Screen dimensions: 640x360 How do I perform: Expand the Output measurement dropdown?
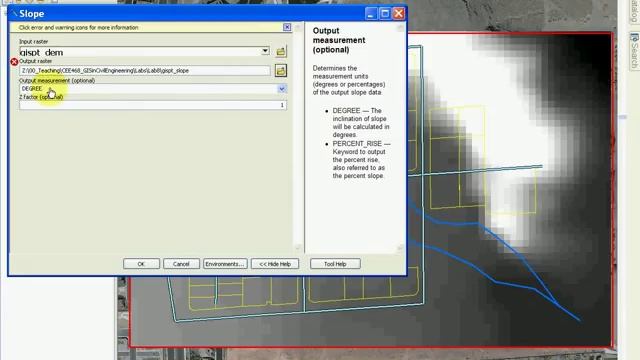(282, 89)
